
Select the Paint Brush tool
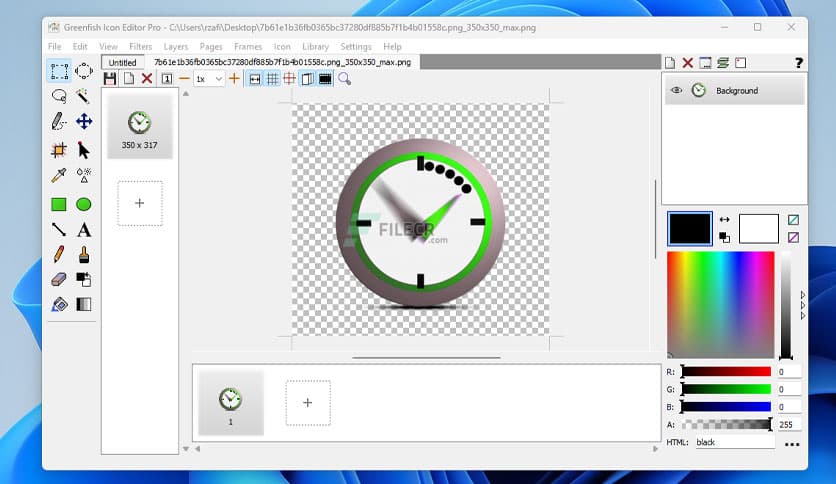84,255
